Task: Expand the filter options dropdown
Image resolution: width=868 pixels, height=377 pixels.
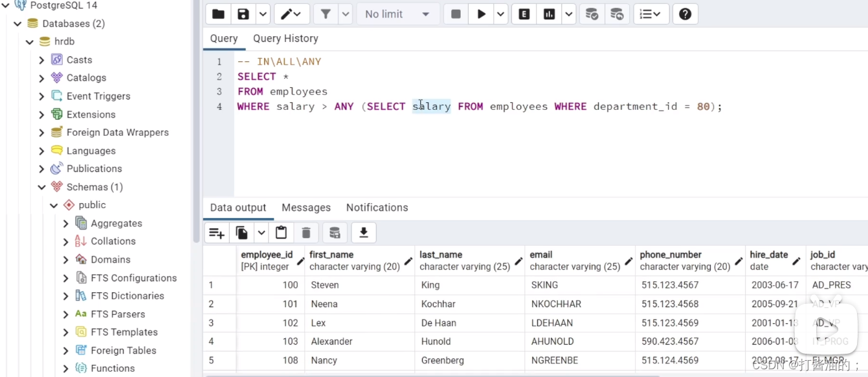Action: [345, 14]
